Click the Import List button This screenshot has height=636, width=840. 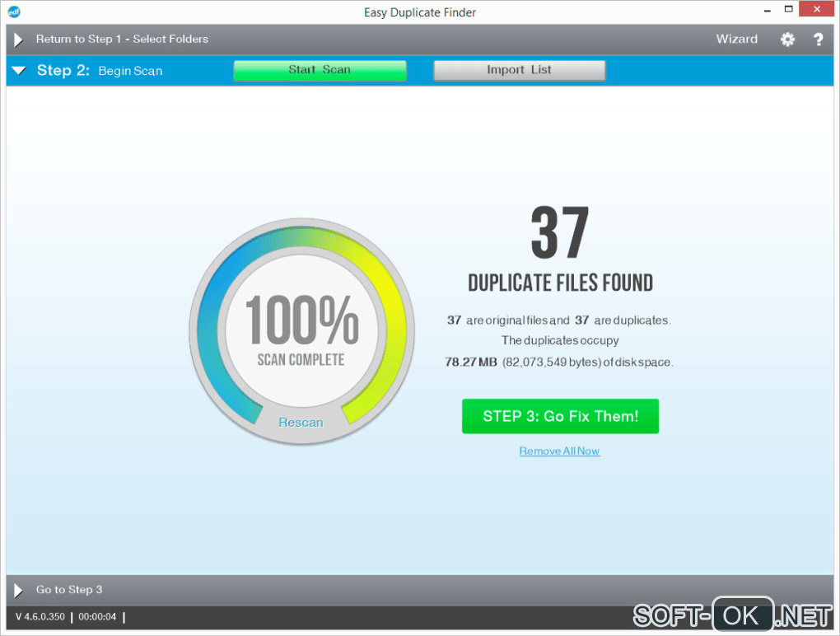pos(519,70)
